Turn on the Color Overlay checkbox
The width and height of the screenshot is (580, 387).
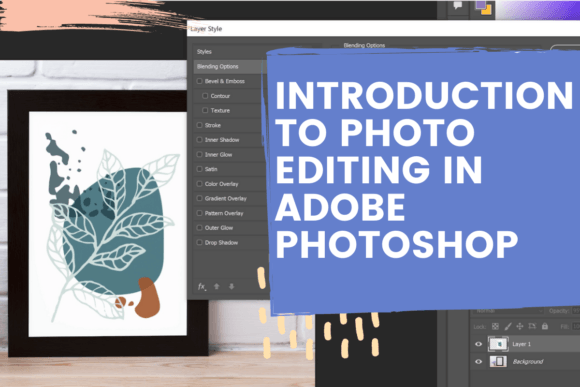[199, 184]
